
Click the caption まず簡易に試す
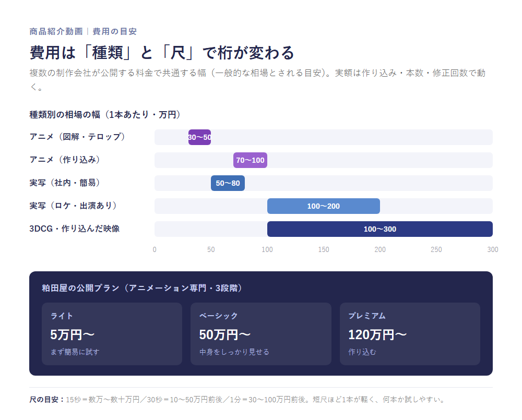[75, 352]
